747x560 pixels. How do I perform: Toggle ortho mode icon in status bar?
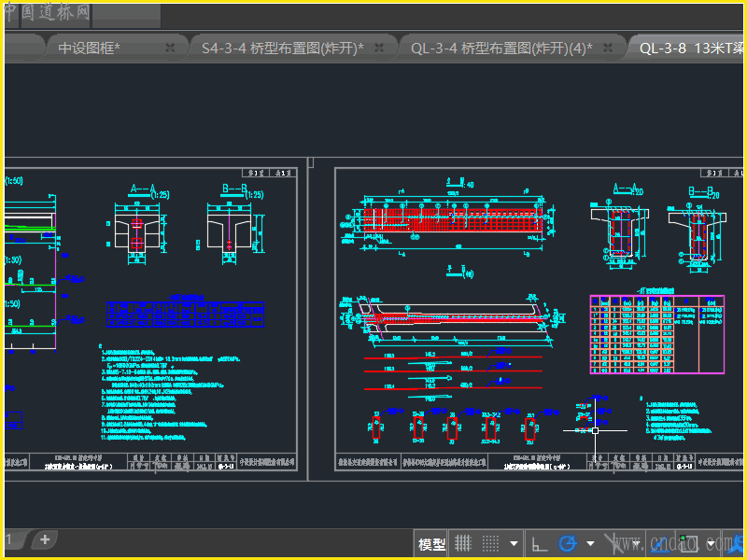[x=540, y=543]
